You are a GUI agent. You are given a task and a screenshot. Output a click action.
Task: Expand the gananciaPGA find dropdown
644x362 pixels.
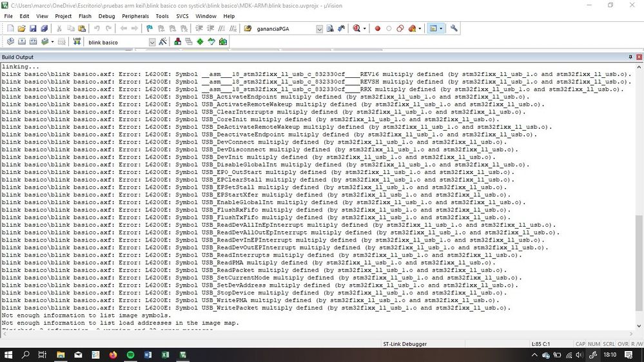click(x=320, y=29)
